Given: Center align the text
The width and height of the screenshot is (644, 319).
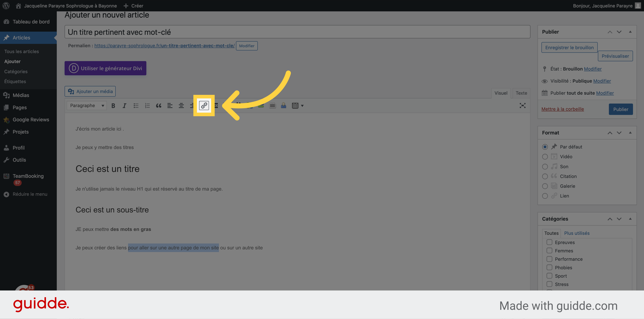Looking at the screenshot, I should coord(181,106).
